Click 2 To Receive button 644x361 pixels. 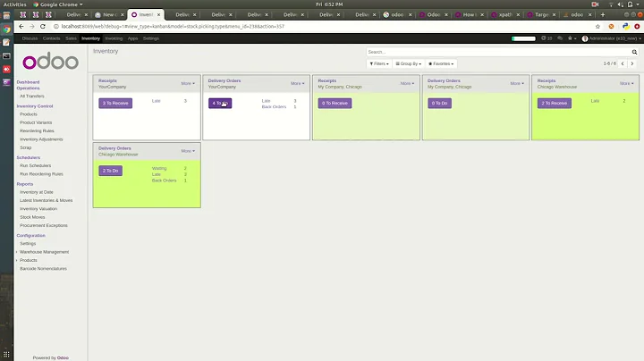[x=554, y=104]
